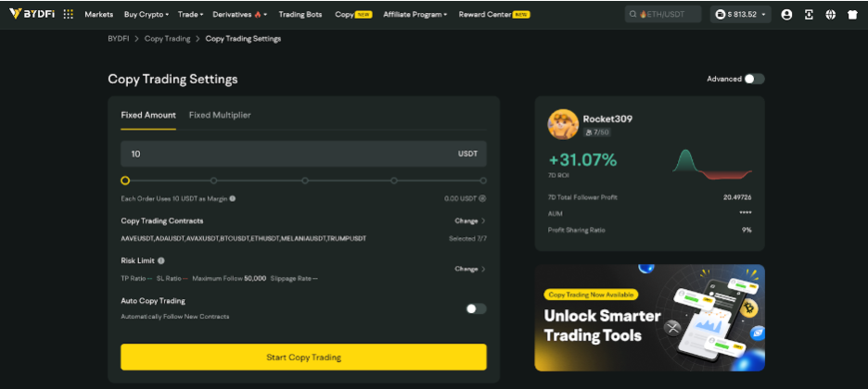Click the hidden AUM value
The width and height of the screenshot is (868, 389).
(x=745, y=213)
